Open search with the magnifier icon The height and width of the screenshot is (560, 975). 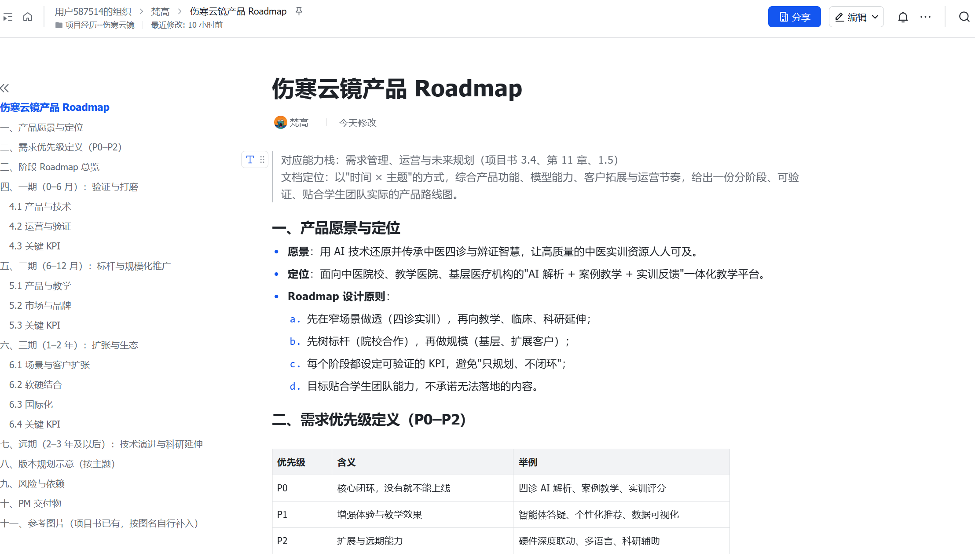[964, 17]
